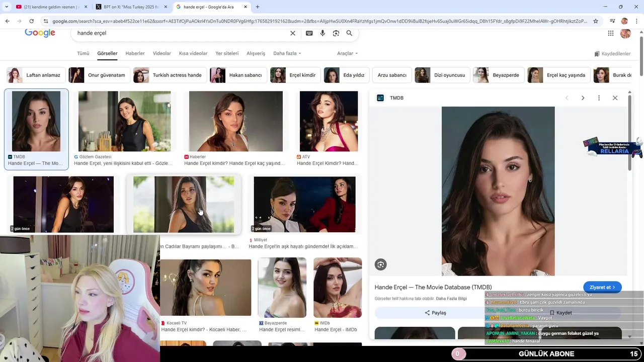This screenshot has height=362, width=644.
Task: Reload the page with the refresh icon
Action: coord(31,21)
